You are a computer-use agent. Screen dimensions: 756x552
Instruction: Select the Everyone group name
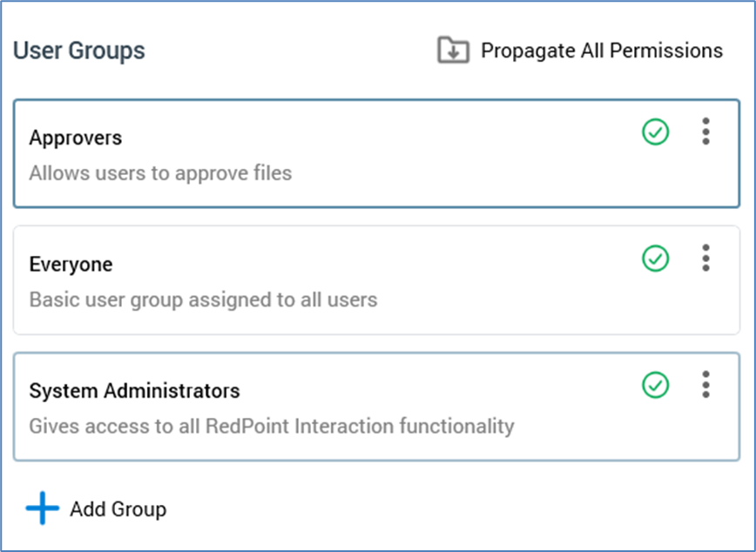pos(71,265)
